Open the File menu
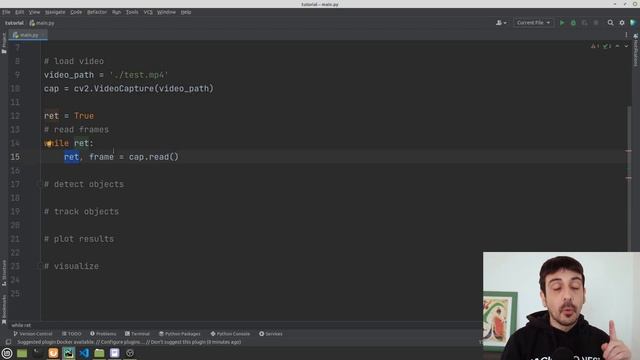 6,12
